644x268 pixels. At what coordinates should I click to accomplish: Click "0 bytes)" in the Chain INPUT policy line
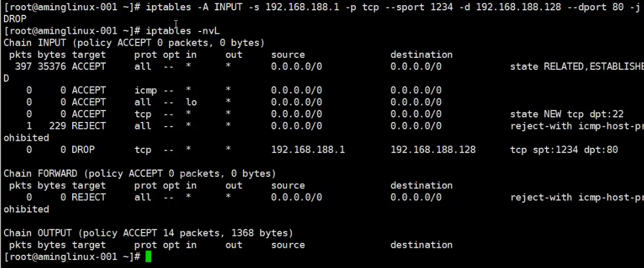click(x=242, y=43)
